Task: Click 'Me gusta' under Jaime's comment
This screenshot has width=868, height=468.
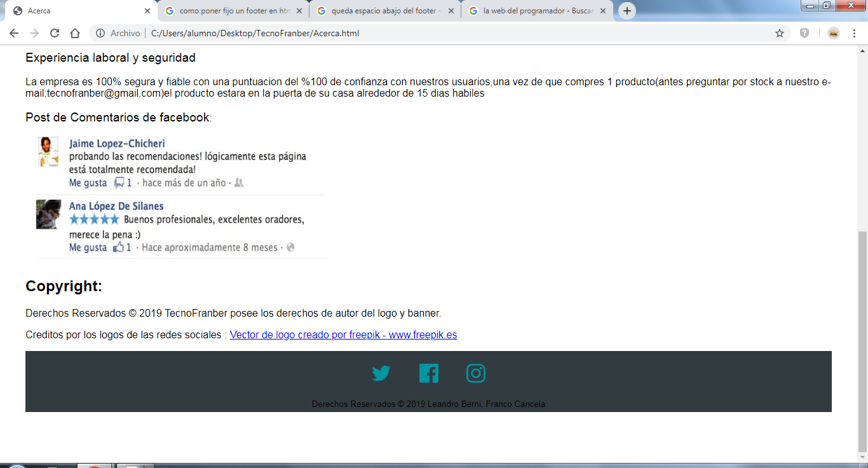Action: 88,182
